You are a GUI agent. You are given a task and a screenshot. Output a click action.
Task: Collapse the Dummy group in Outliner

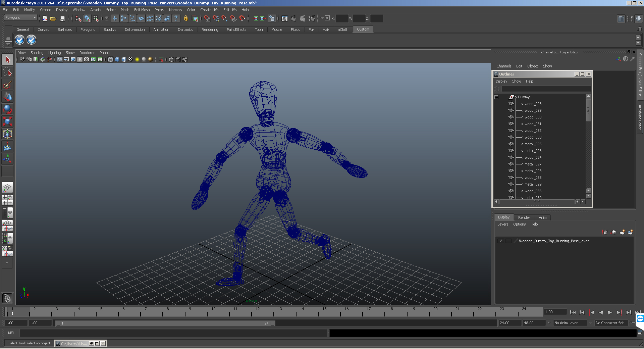[496, 97]
